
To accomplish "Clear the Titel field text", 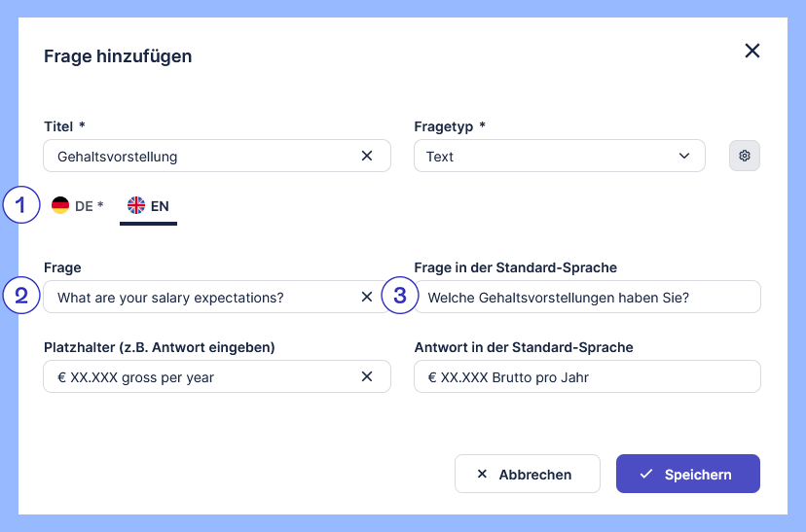I will click(x=367, y=156).
